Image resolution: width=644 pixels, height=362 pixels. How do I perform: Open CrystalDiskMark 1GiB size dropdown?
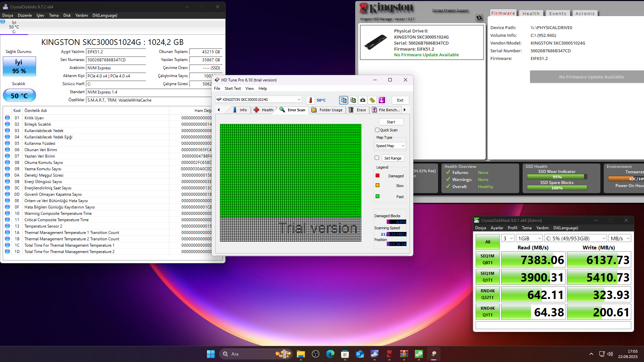click(529, 238)
